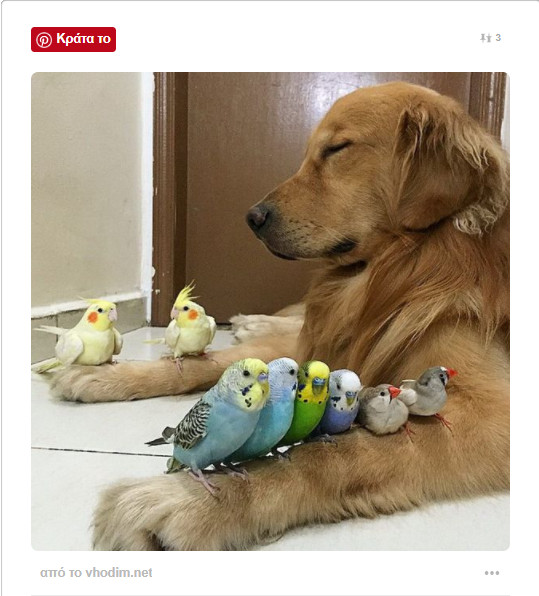Image resolution: width=539 pixels, height=596 pixels.
Task: Click the frontmost blue budgie with yellow head
Action: (219, 420)
